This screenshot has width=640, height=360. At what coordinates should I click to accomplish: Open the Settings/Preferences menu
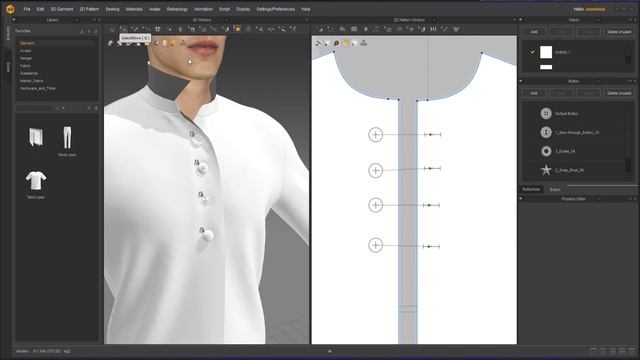[x=276, y=9]
